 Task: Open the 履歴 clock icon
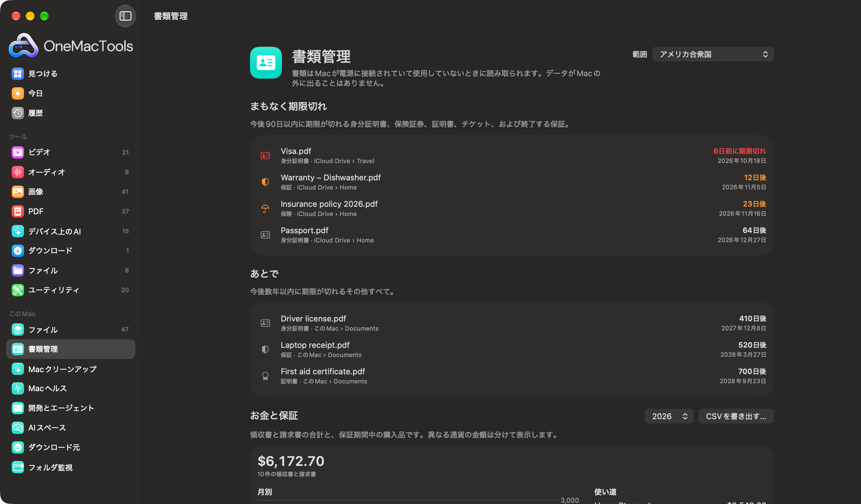(18, 113)
